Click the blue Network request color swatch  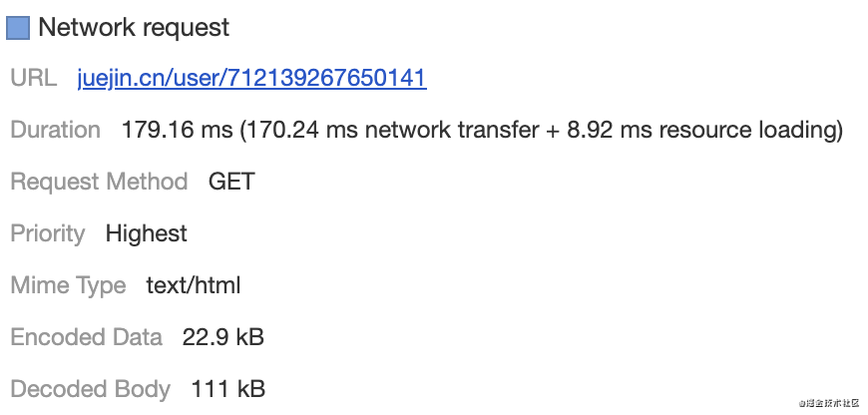[x=18, y=28]
